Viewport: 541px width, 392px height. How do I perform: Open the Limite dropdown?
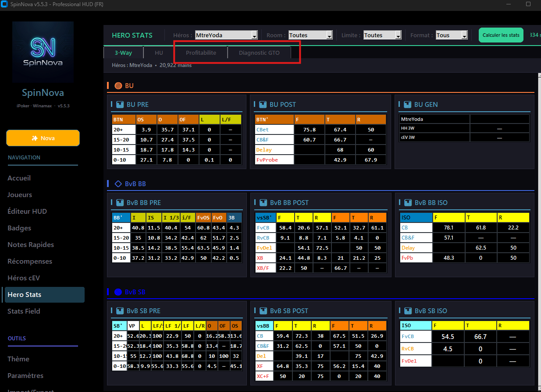click(382, 35)
